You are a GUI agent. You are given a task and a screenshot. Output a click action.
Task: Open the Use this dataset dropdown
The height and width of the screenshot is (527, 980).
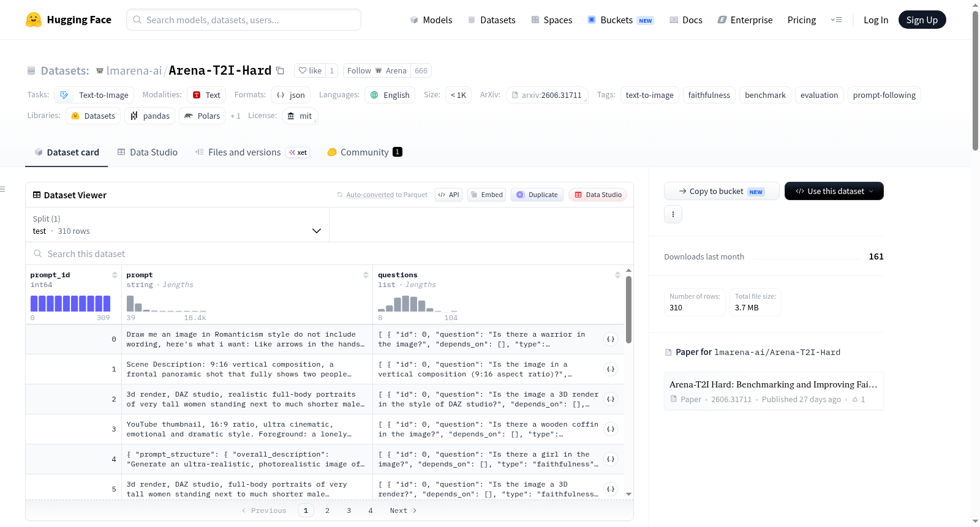pos(834,191)
